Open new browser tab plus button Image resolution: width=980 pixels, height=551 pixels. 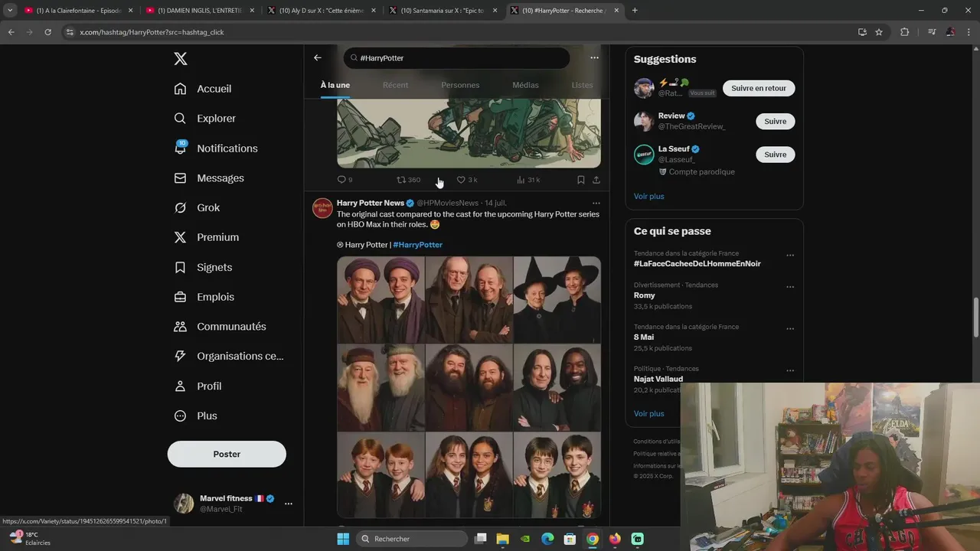pos(635,11)
